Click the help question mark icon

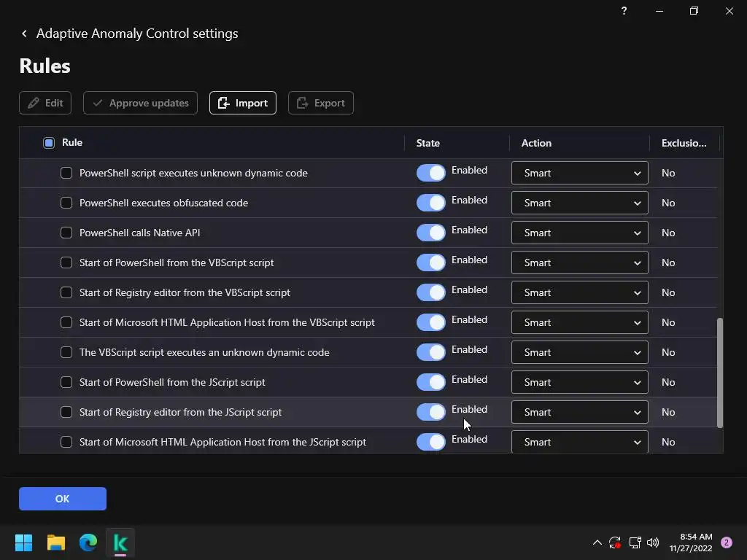(624, 11)
